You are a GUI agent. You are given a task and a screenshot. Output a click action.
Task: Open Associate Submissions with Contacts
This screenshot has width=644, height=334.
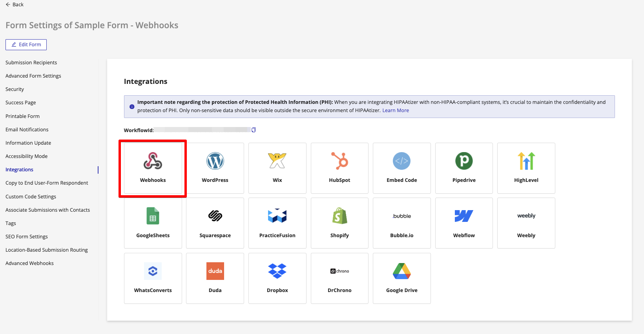click(x=48, y=210)
